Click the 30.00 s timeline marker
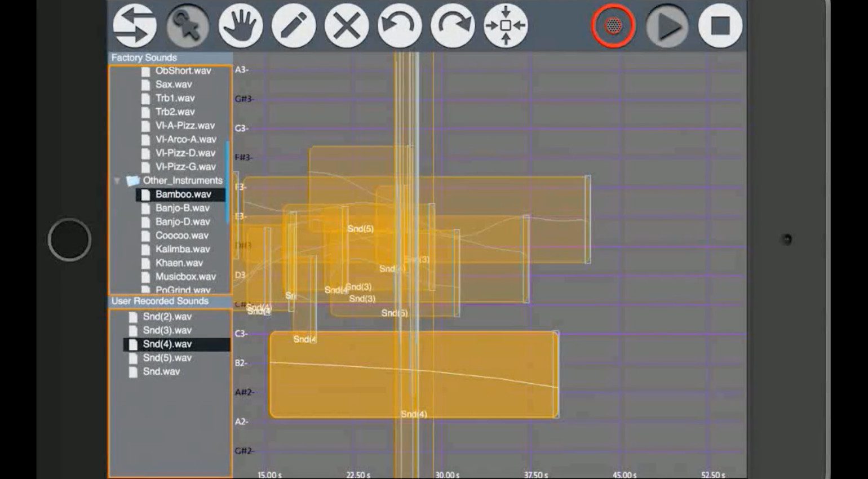The height and width of the screenshot is (479, 868). (x=447, y=474)
